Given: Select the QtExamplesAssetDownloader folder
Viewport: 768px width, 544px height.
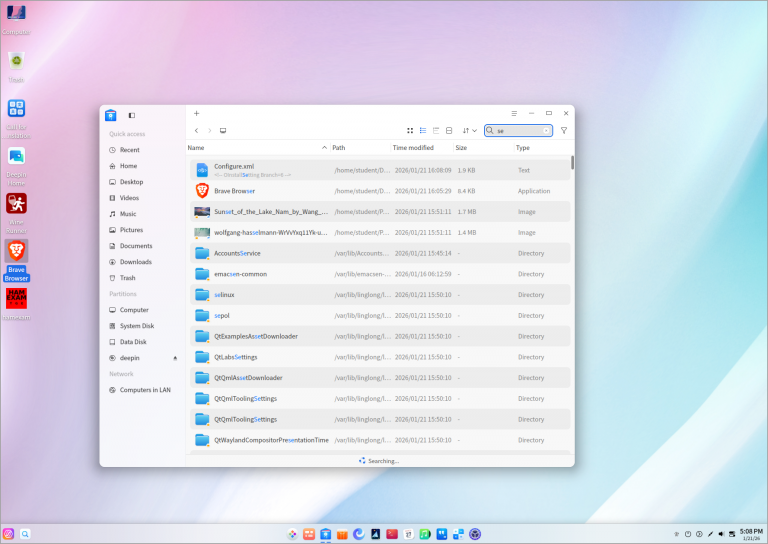Looking at the screenshot, I should click(380, 336).
